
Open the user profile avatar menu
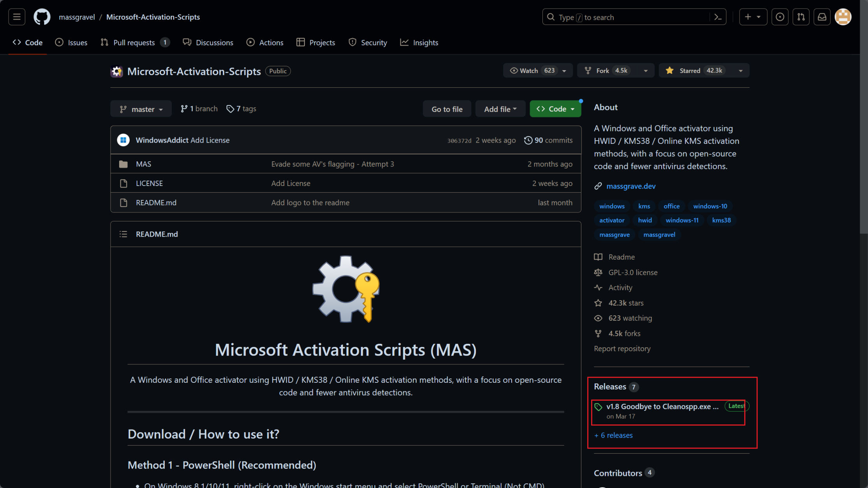(x=843, y=17)
